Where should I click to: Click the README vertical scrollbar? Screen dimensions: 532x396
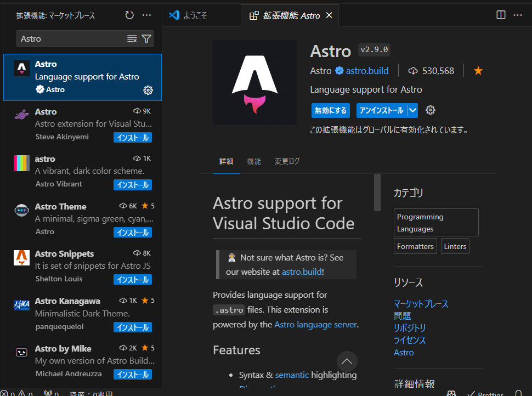point(377,193)
